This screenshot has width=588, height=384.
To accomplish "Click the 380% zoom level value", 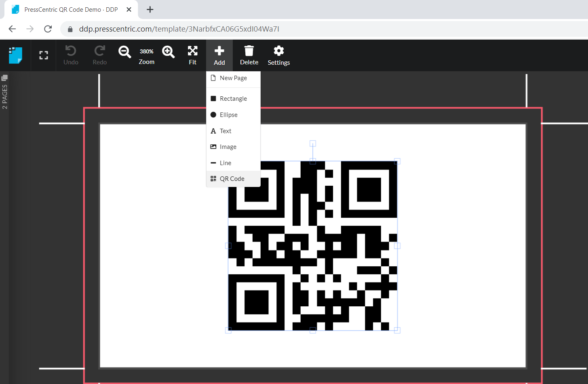I will pyautogui.click(x=147, y=51).
